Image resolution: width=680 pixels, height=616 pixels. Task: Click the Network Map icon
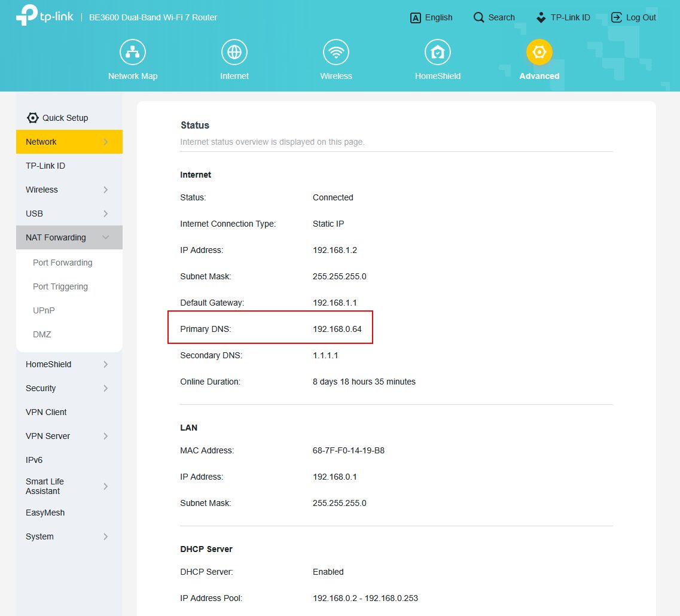(x=132, y=53)
